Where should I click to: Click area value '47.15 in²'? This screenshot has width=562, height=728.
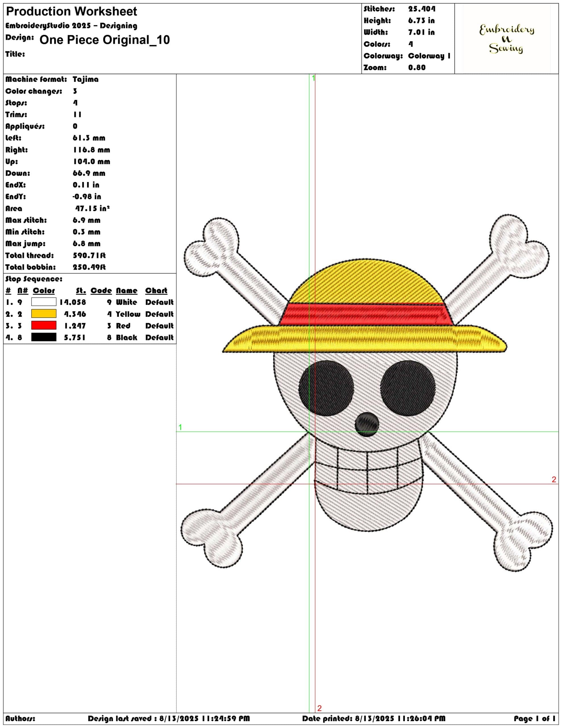tap(92, 208)
